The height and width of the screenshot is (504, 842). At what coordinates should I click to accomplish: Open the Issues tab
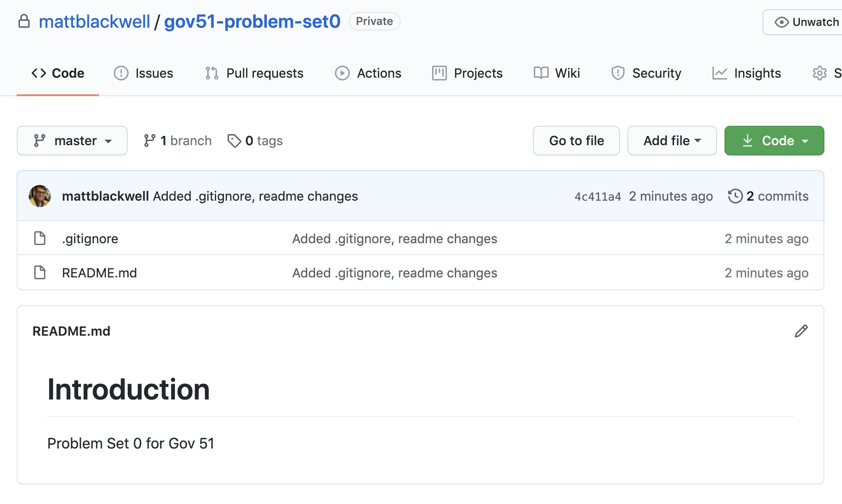tap(143, 73)
